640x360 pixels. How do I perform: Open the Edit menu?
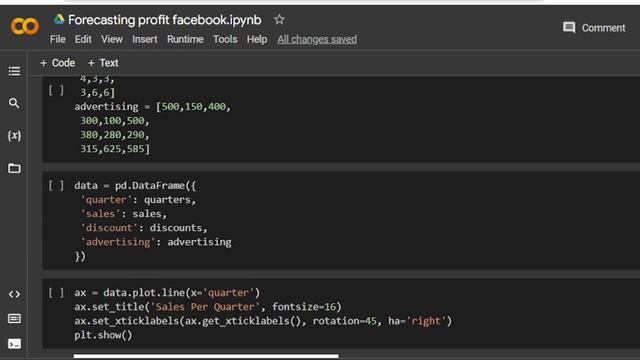(x=83, y=40)
